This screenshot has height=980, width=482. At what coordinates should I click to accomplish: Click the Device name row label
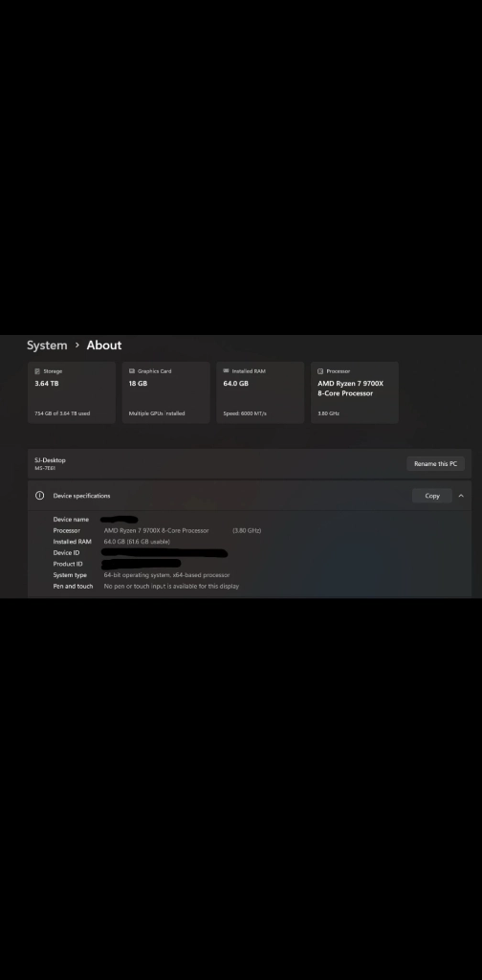(x=71, y=520)
